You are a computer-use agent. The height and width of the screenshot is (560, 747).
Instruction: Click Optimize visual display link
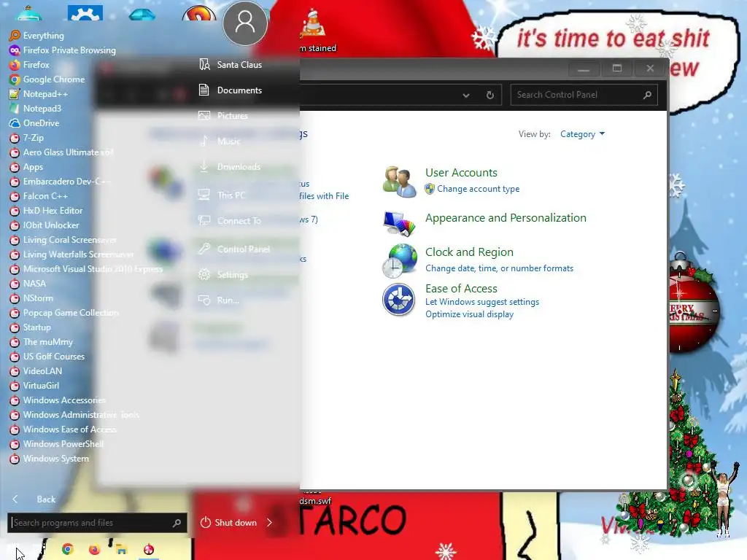pos(469,314)
